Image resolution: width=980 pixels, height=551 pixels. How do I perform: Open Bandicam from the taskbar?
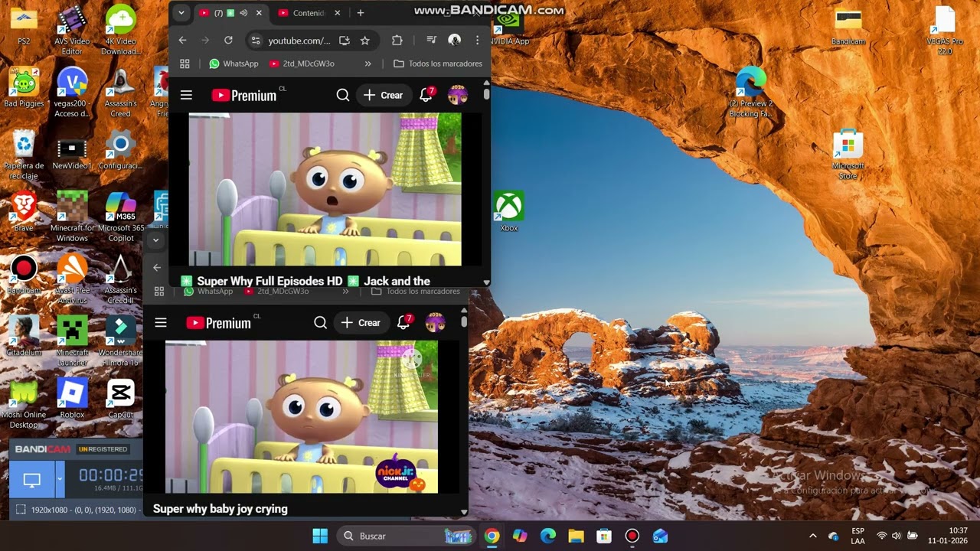[632, 536]
